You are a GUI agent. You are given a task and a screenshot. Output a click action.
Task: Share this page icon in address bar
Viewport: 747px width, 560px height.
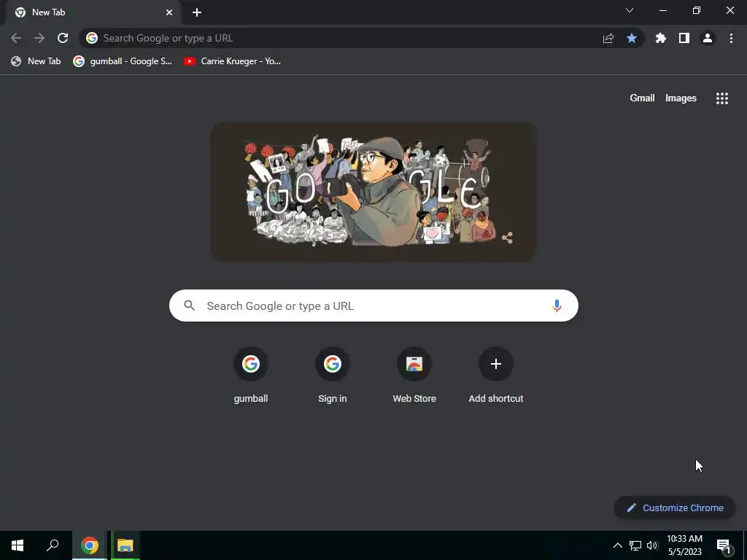click(608, 39)
